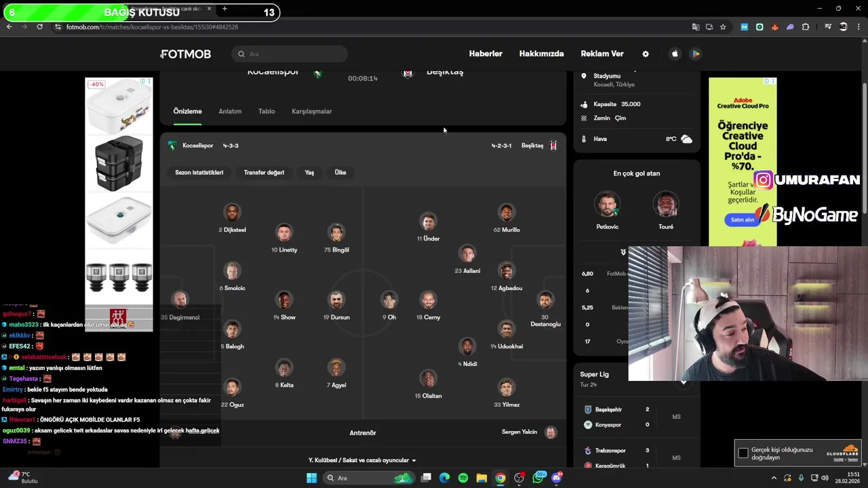Select goalkeeper Destanoglu's avatar

coord(545,300)
